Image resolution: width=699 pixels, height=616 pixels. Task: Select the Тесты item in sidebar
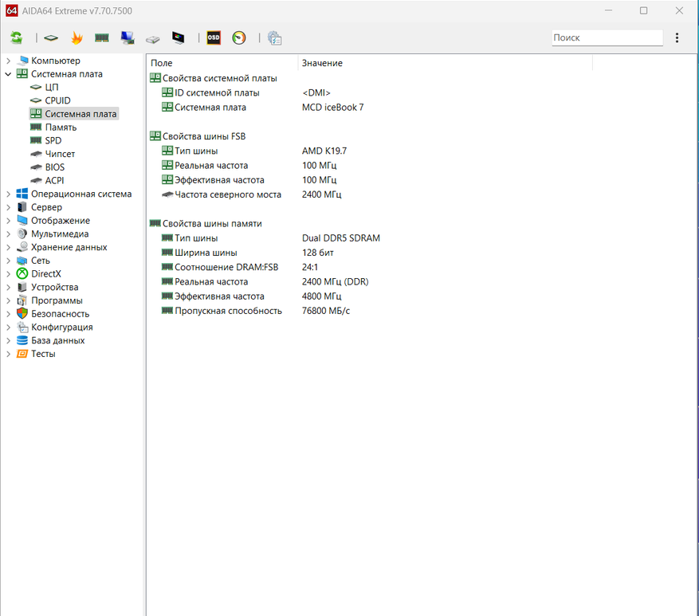tap(43, 354)
